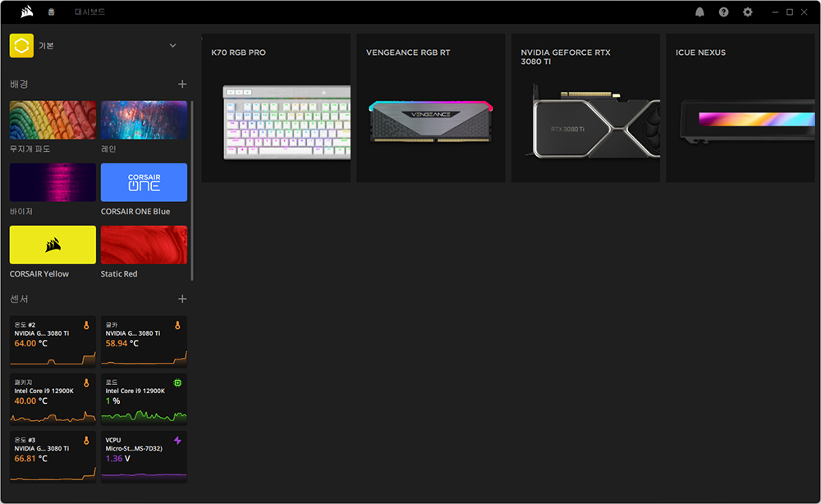The image size is (821, 504).
Task: Choose the 레인 background thumbnail
Action: pyautogui.click(x=144, y=120)
